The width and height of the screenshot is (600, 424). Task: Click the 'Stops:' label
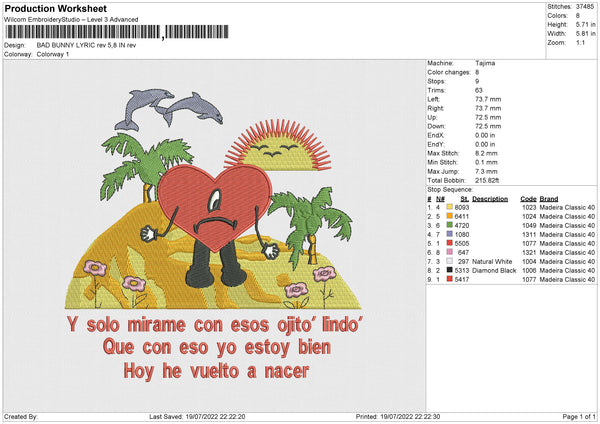point(436,81)
